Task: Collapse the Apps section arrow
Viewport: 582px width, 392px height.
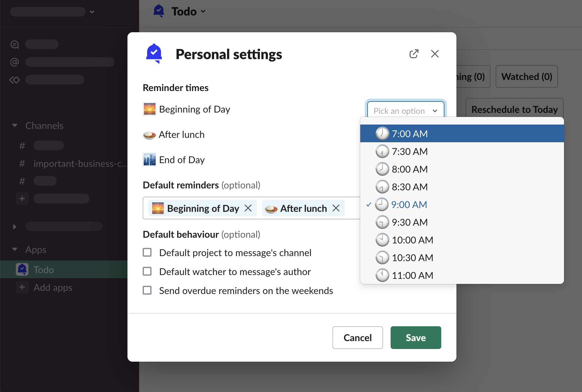Action: tap(15, 249)
